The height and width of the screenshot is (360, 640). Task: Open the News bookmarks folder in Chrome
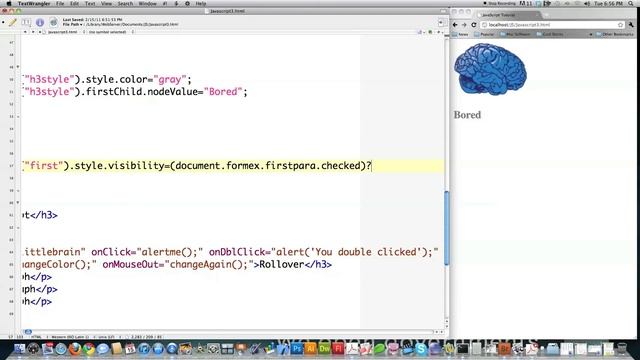460,34
